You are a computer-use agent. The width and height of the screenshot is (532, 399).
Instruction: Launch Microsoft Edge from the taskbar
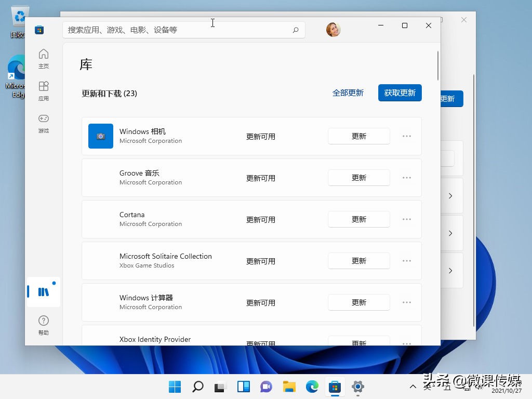click(312, 387)
